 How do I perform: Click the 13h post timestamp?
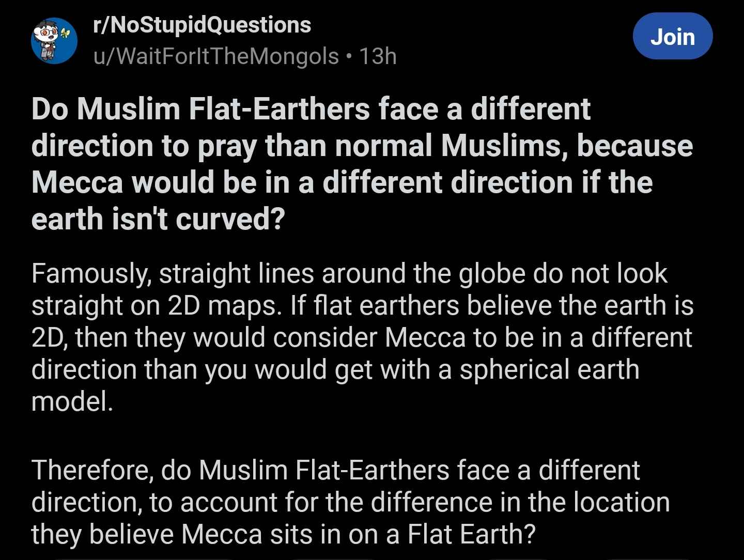[378, 56]
